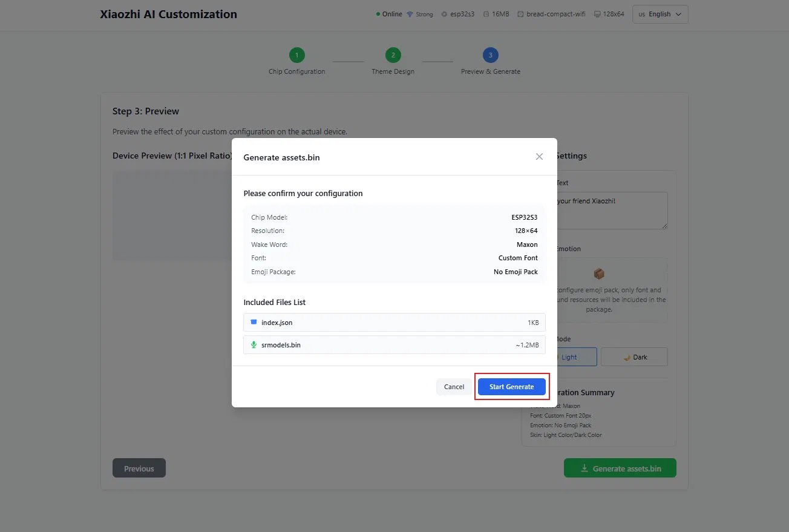Open the English language dropdown
Image resolution: width=789 pixels, height=532 pixels.
(660, 14)
